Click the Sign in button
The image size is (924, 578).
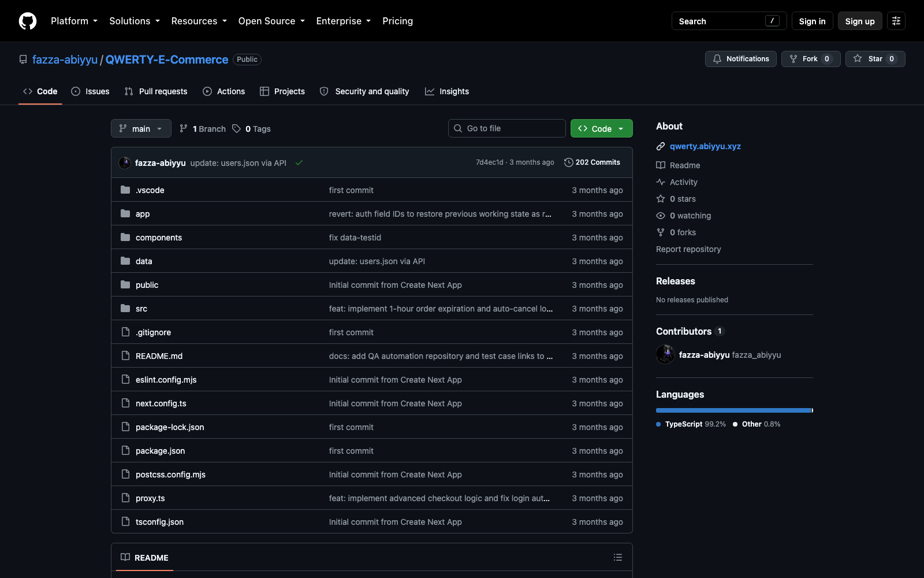tap(813, 21)
